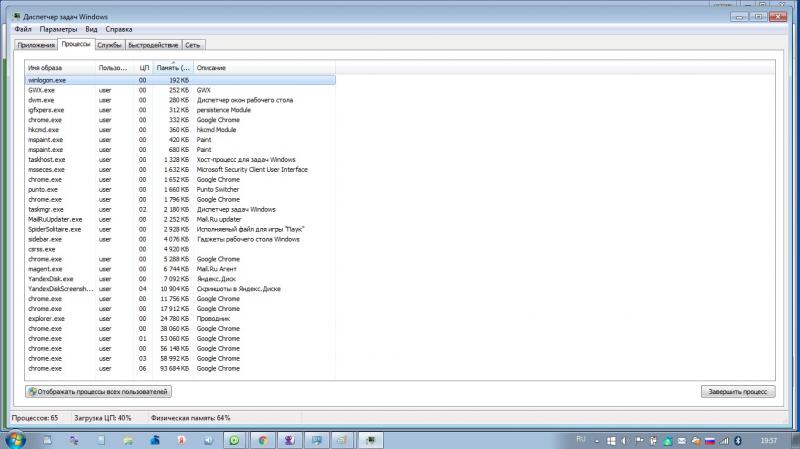Image resolution: width=800 pixels, height=449 pixels.
Task: Select chrome.exe using 332 КБ
Action: [180, 120]
